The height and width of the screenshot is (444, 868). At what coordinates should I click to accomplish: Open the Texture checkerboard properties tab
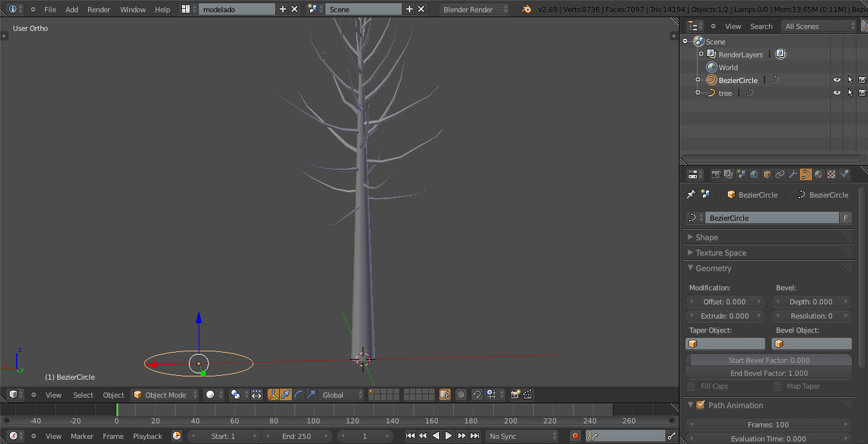click(831, 174)
